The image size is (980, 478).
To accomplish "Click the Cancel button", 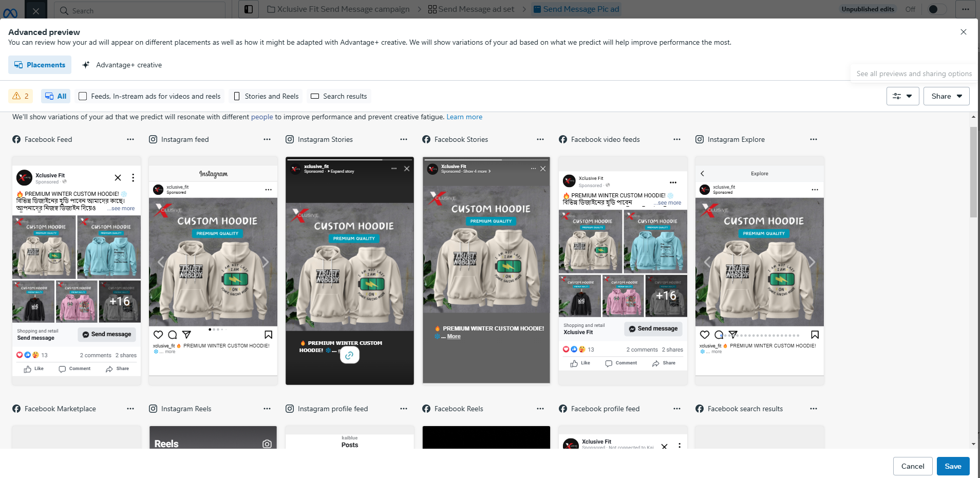I will coord(913,466).
